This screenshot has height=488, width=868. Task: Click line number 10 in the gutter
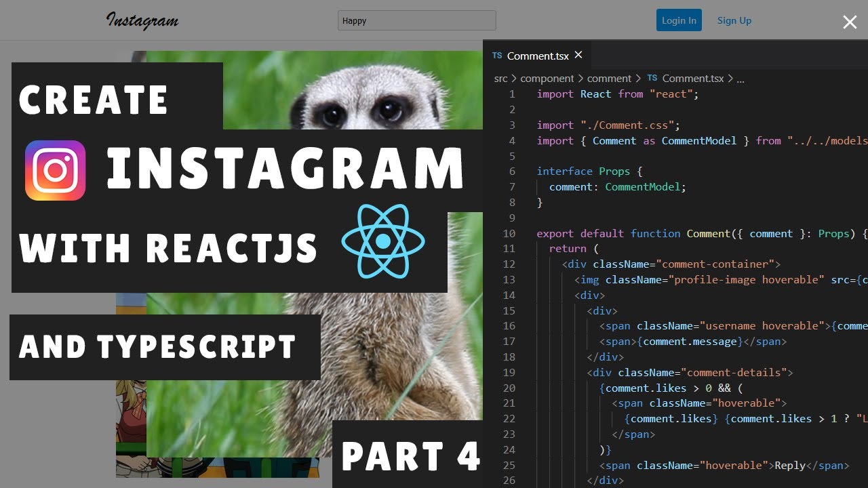coord(509,233)
